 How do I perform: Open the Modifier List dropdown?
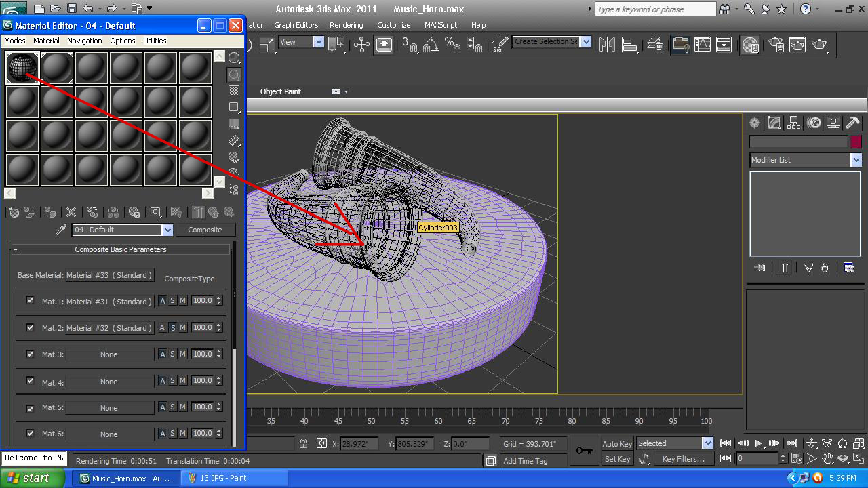(x=805, y=160)
